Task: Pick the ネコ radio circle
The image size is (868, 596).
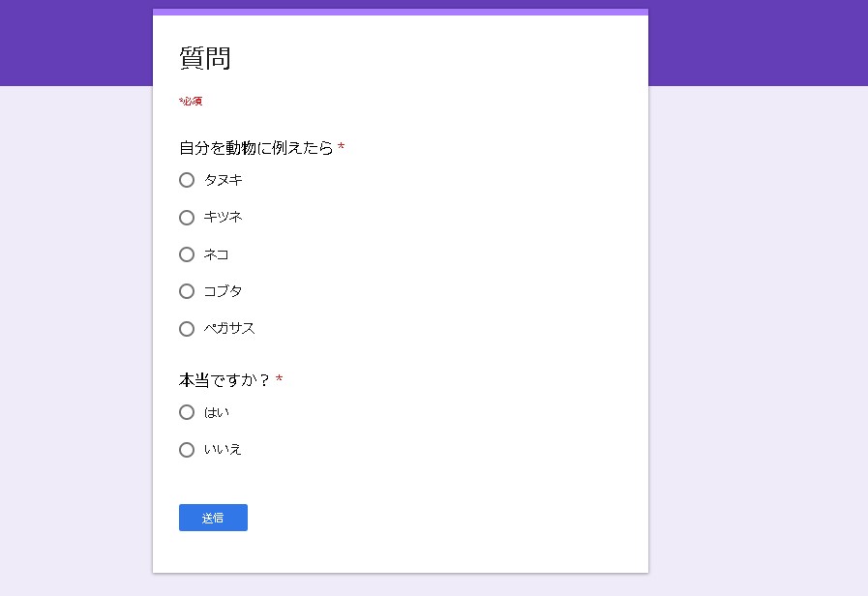Action: click(x=187, y=254)
